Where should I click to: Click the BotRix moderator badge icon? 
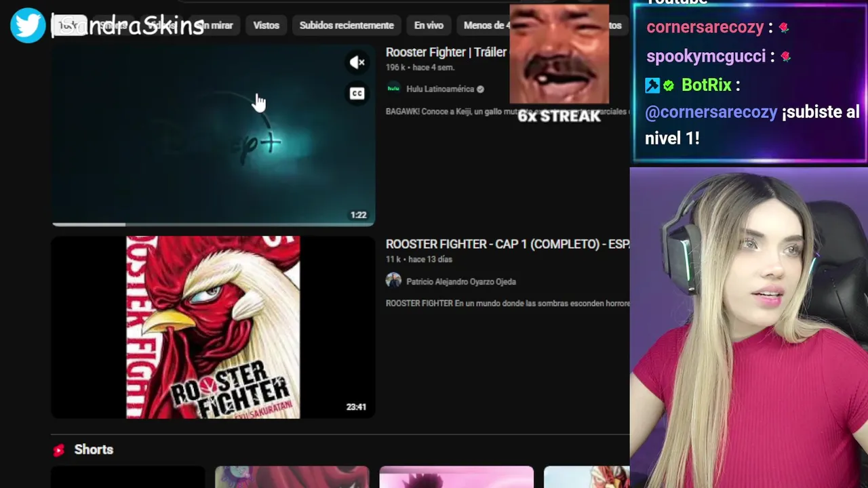click(x=652, y=85)
